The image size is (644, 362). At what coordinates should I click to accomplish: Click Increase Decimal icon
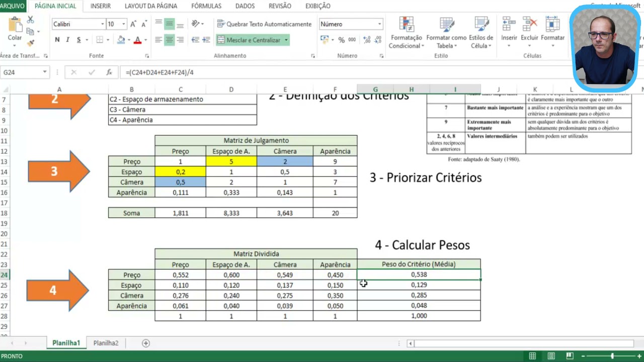click(x=367, y=40)
